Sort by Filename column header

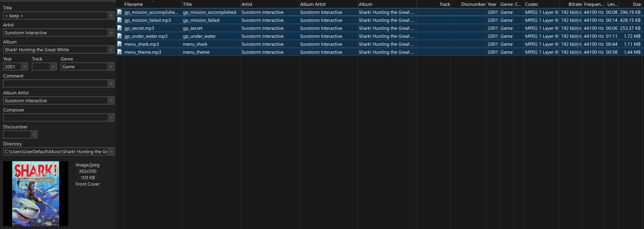(x=134, y=4)
